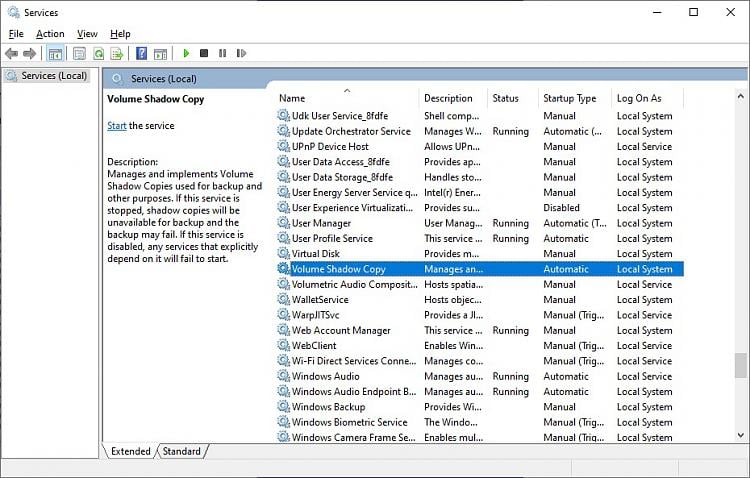Open the File menu
This screenshot has width=750, height=478.
16,33
